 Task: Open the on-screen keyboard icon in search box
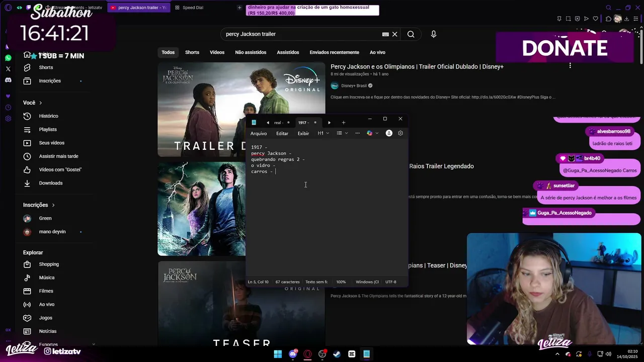tap(385, 34)
